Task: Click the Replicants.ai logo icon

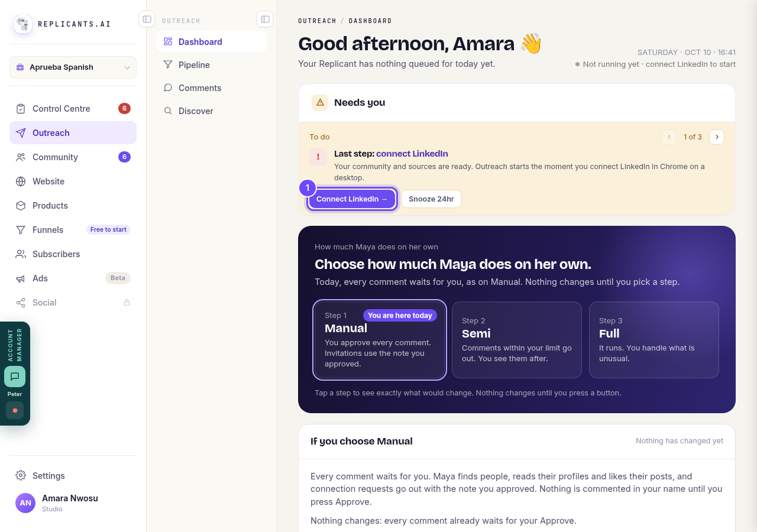Action: click(23, 24)
